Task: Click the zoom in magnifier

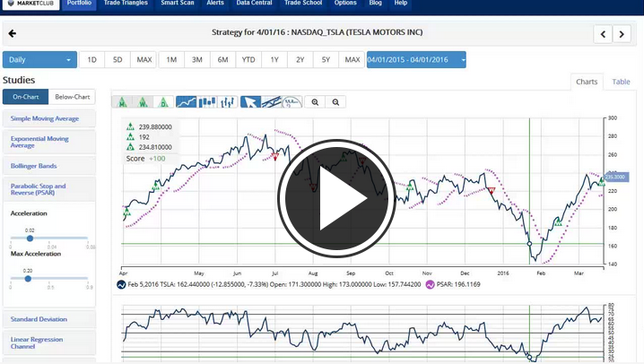Action: click(x=316, y=102)
